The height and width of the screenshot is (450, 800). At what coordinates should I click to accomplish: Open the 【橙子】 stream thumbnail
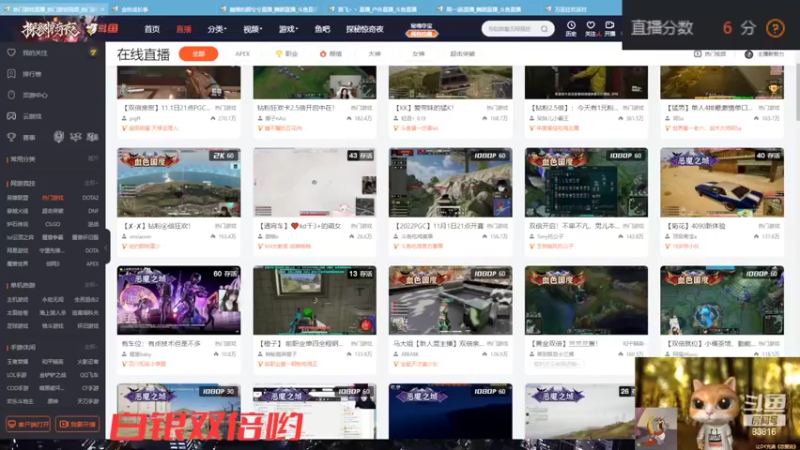(315, 300)
